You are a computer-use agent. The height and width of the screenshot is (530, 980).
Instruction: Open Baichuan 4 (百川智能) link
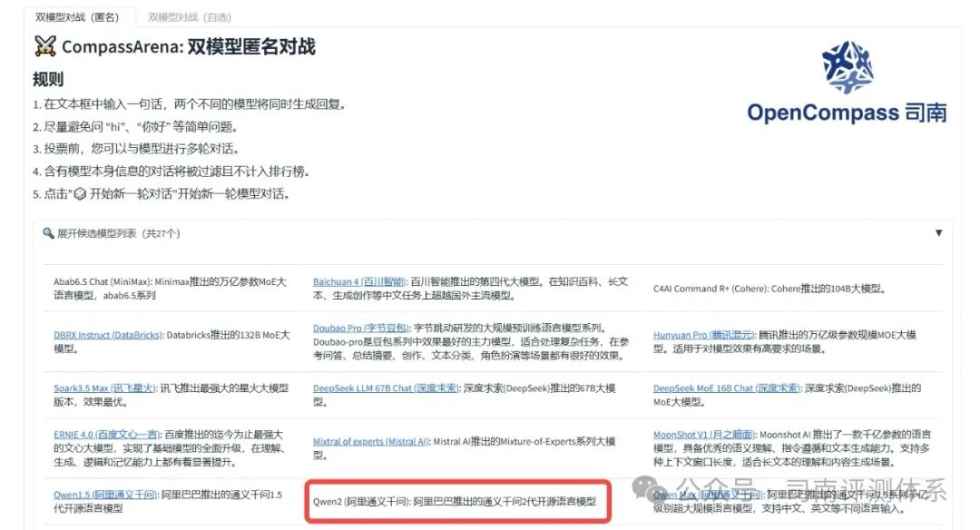[359, 282]
